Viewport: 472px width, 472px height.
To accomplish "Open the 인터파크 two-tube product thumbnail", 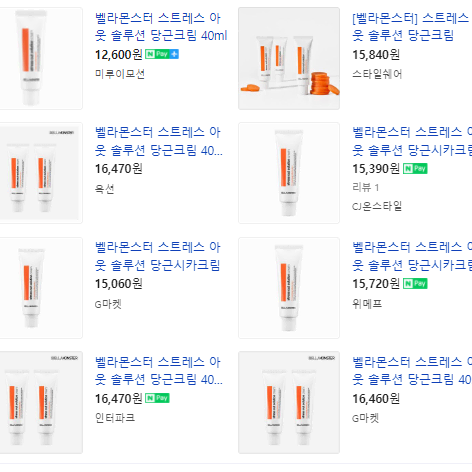I will [x=41, y=402].
